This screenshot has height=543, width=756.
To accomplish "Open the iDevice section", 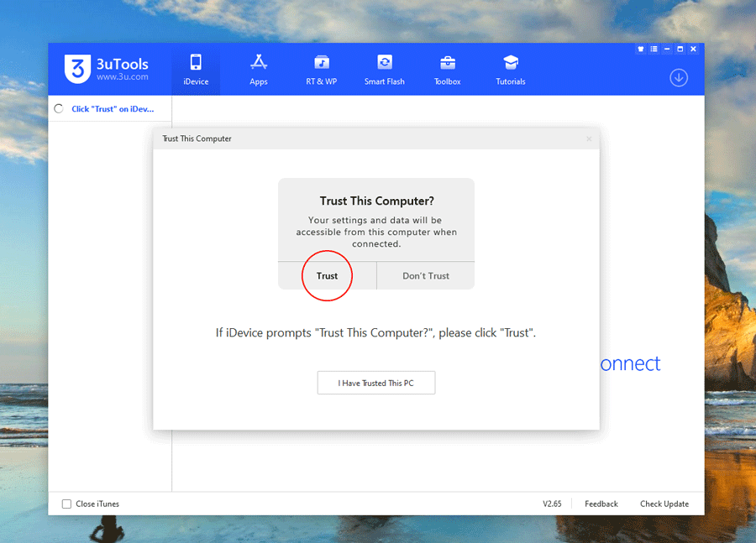I will (x=196, y=70).
